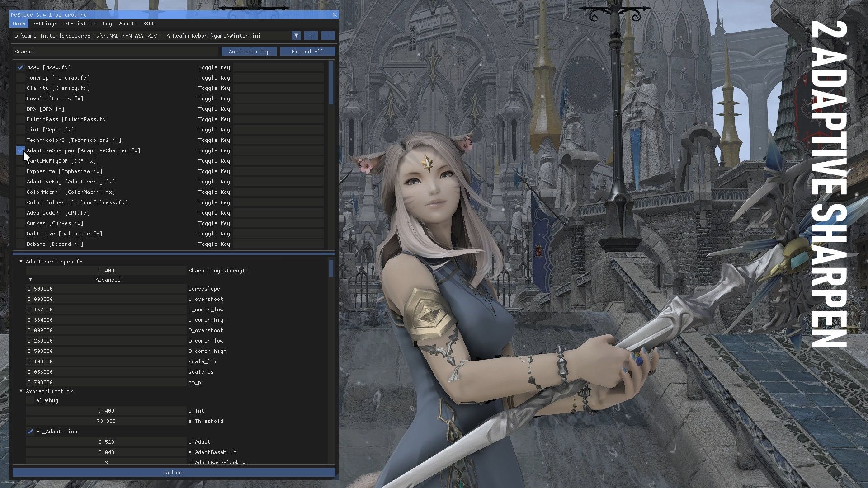Image resolution: width=868 pixels, height=488 pixels.
Task: Set toggle key field for AdaptiveSharpen
Action: click(x=278, y=150)
